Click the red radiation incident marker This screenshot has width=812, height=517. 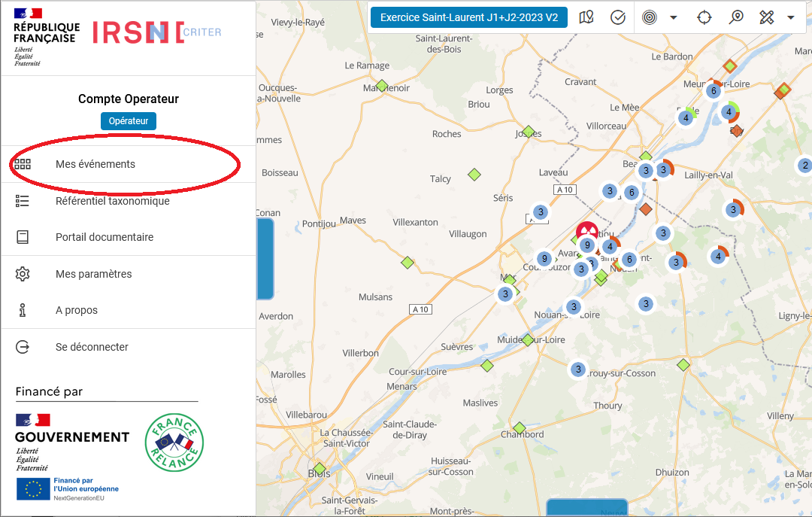[x=586, y=230]
